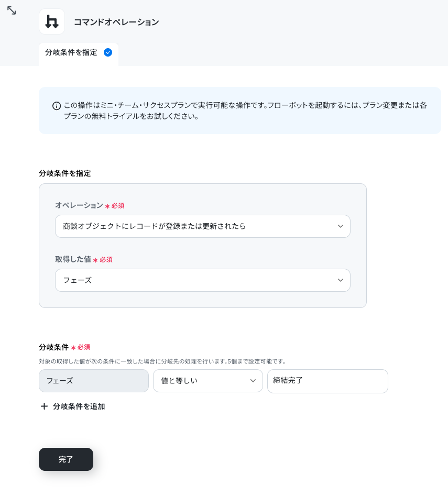448x496 pixels.
Task: Click the info icon in the blue notice
Action: pyautogui.click(x=57, y=106)
